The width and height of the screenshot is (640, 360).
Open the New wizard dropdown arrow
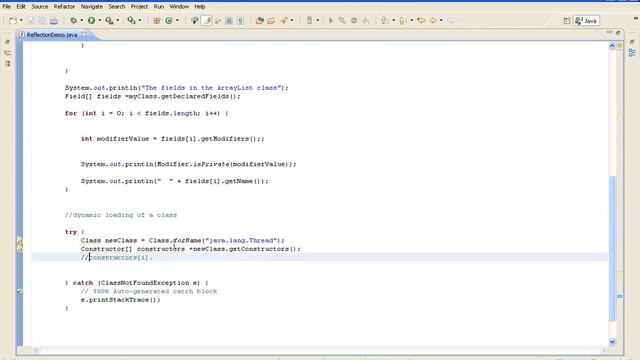[x=21, y=20]
